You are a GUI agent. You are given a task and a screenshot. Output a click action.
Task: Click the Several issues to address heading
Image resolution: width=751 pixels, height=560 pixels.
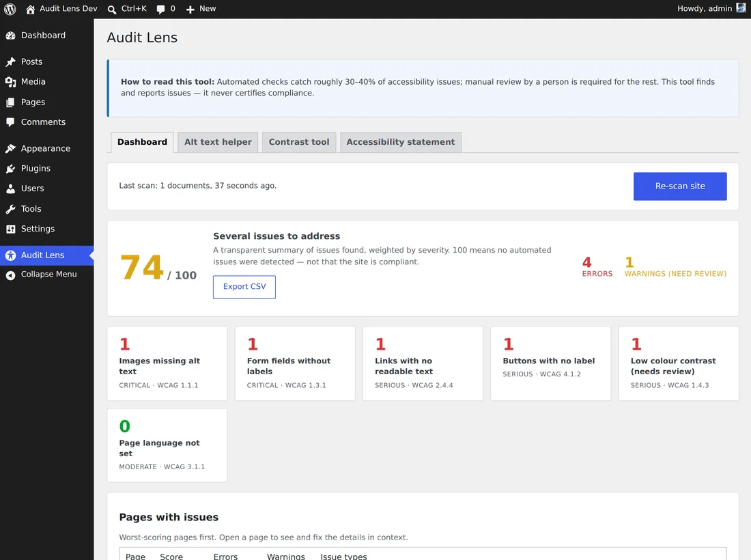pyautogui.click(x=277, y=236)
